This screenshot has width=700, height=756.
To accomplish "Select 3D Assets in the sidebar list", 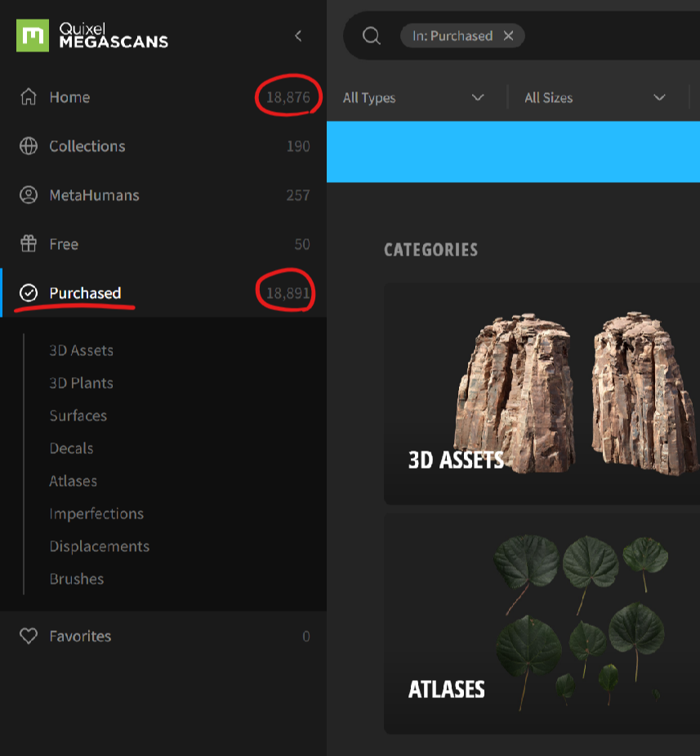I will coord(81,350).
